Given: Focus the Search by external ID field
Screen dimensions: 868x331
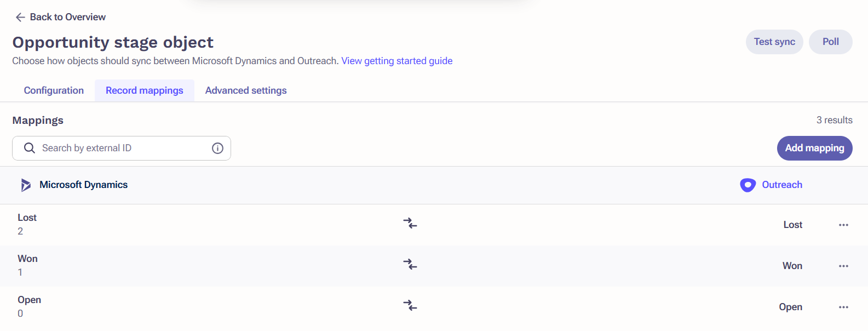Looking at the screenshot, I should 122,148.
